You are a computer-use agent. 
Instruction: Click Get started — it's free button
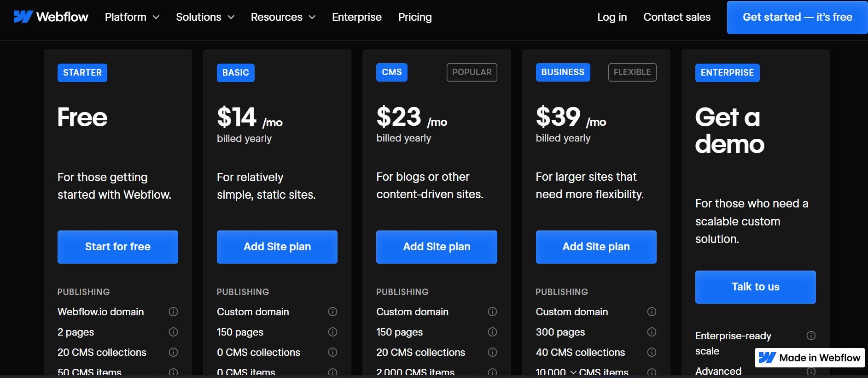tap(798, 18)
